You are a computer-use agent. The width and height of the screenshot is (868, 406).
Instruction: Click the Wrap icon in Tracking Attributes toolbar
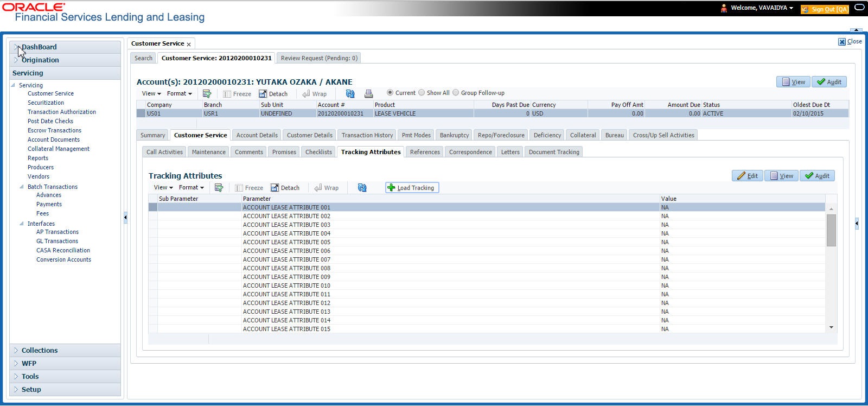(x=318, y=187)
